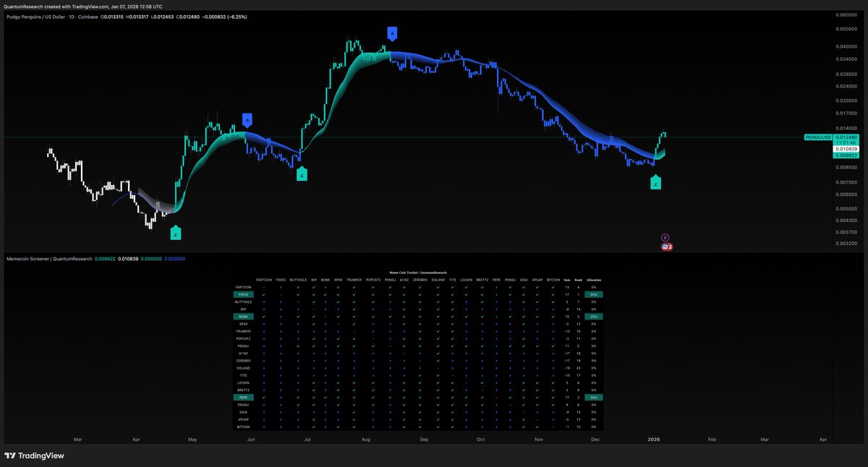Click the Allocation column header
The height and width of the screenshot is (467, 868).
(594, 280)
